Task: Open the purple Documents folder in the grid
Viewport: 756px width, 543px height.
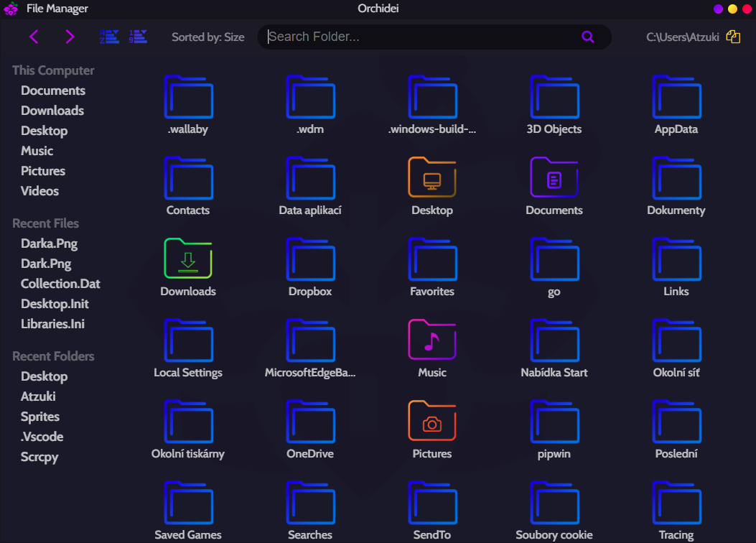Action: pos(554,177)
